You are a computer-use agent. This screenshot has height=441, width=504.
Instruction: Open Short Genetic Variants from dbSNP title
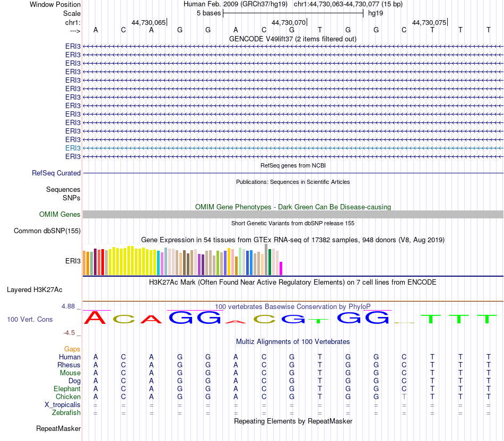click(293, 223)
